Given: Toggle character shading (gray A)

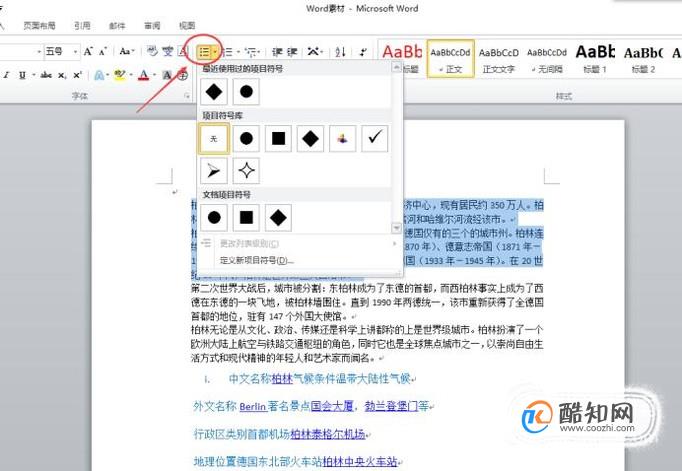Looking at the screenshot, I should click(167, 75).
